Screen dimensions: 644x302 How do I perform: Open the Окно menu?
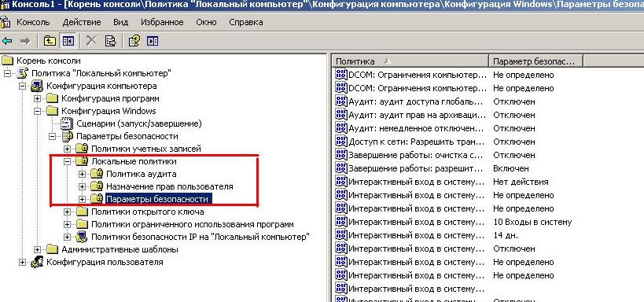(x=206, y=22)
